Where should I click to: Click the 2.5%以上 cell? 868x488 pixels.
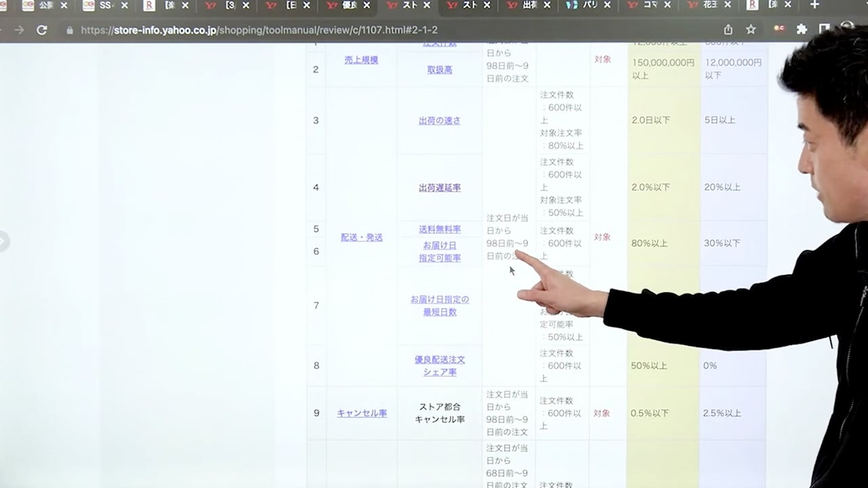click(722, 413)
